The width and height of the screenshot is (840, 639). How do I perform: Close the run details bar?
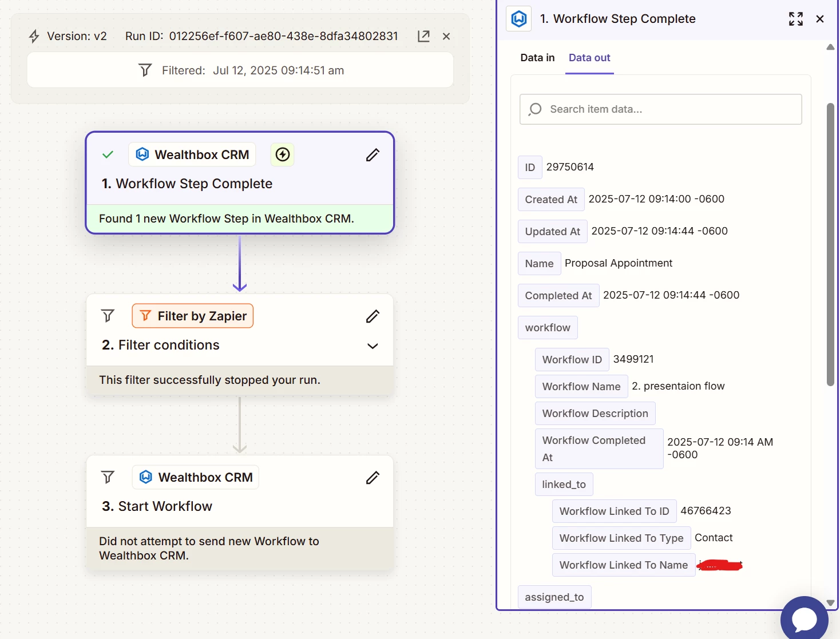(x=446, y=36)
